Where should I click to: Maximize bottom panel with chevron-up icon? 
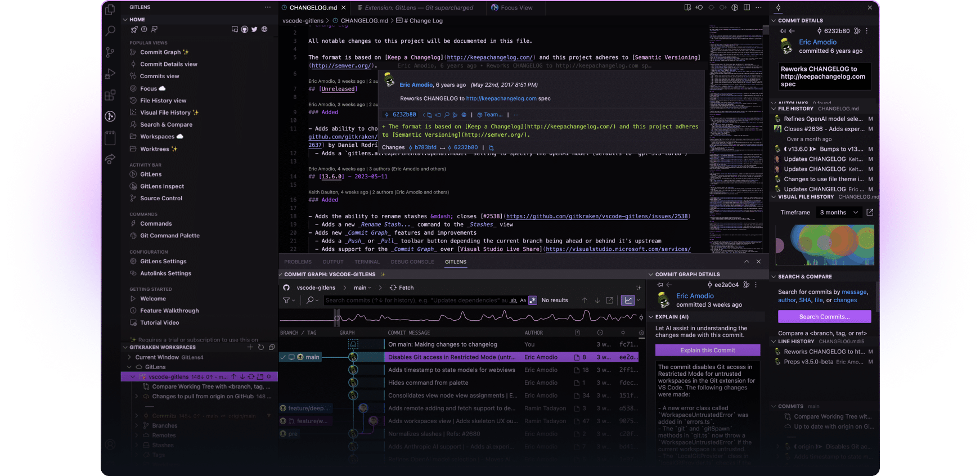747,262
